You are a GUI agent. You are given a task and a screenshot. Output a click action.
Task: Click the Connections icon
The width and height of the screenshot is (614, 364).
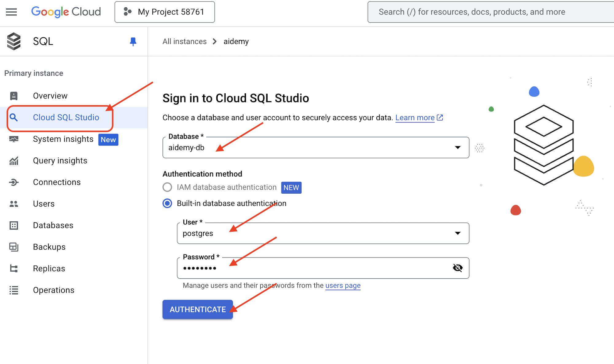pyautogui.click(x=14, y=182)
